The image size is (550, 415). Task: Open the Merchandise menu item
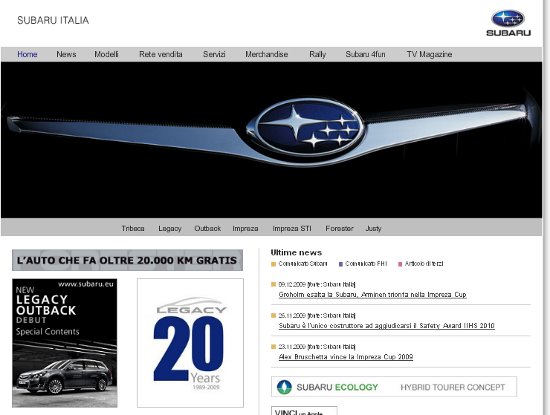267,54
